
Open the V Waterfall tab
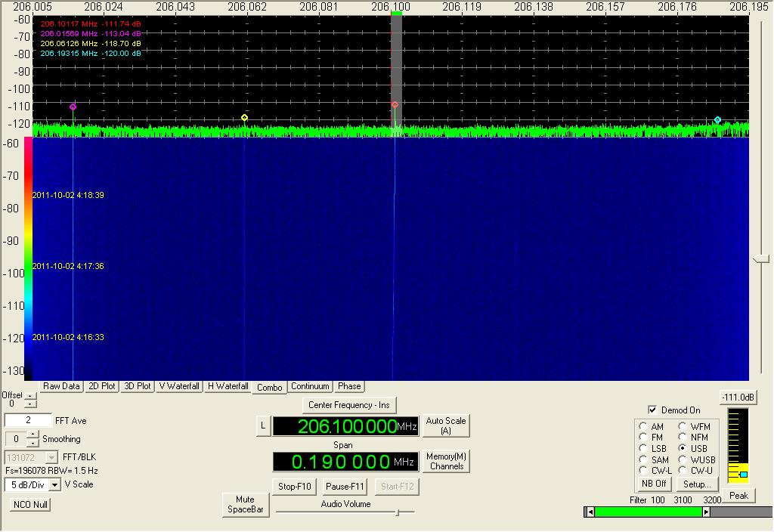click(x=179, y=386)
